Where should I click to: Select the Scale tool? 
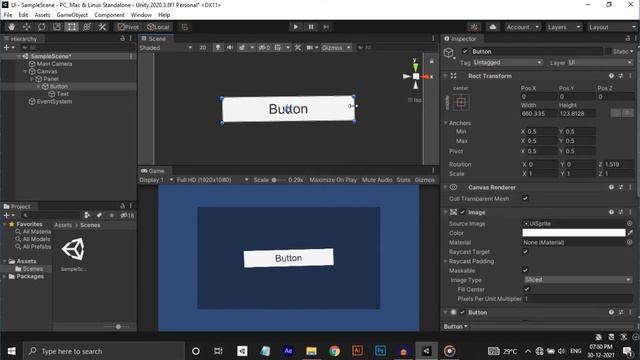pos(57,27)
